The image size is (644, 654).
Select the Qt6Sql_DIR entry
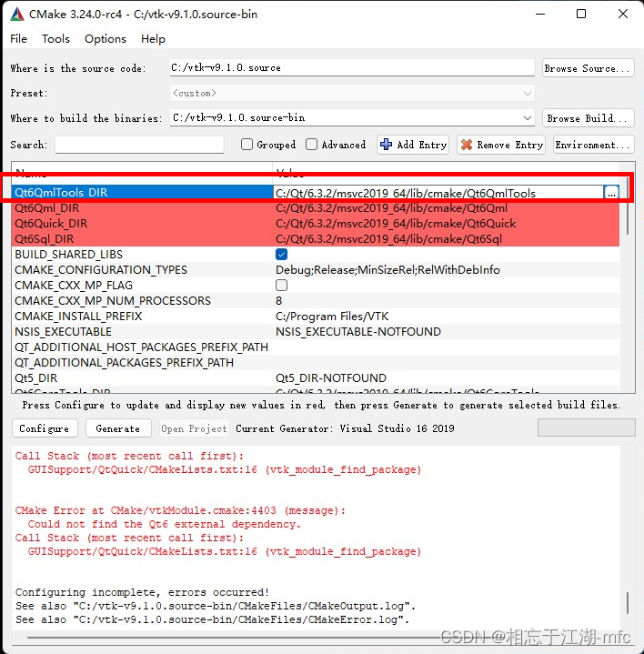click(x=45, y=239)
